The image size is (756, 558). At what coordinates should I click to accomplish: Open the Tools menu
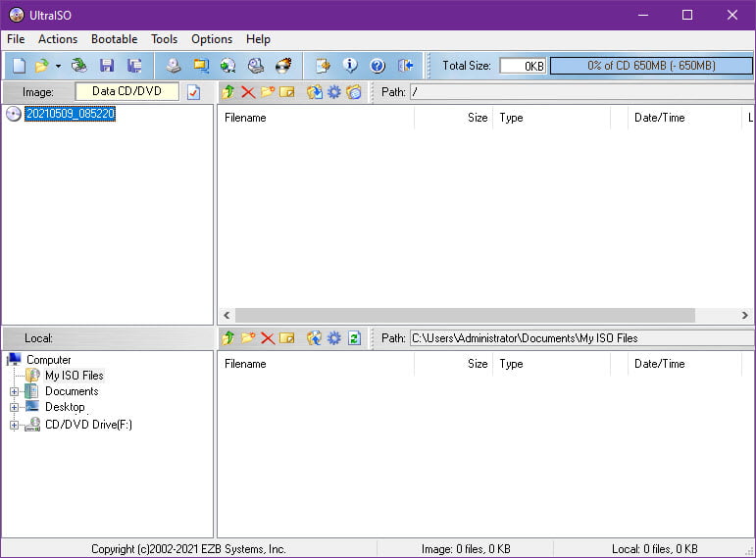(x=164, y=39)
